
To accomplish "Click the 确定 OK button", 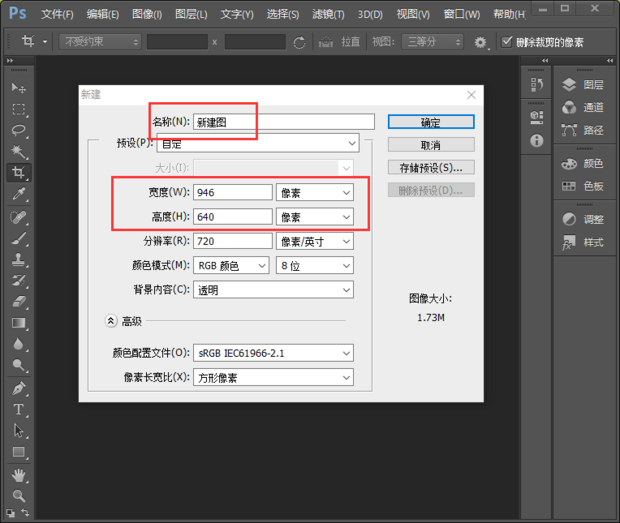I will point(431,122).
